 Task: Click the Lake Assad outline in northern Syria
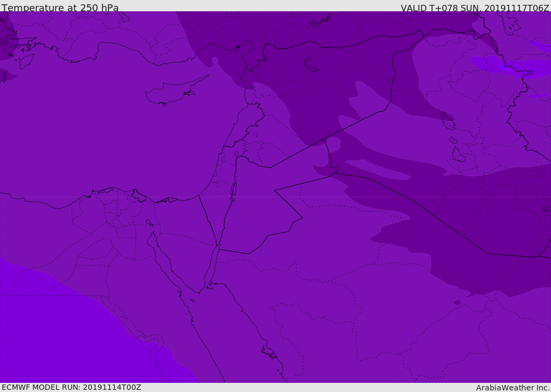[311, 65]
